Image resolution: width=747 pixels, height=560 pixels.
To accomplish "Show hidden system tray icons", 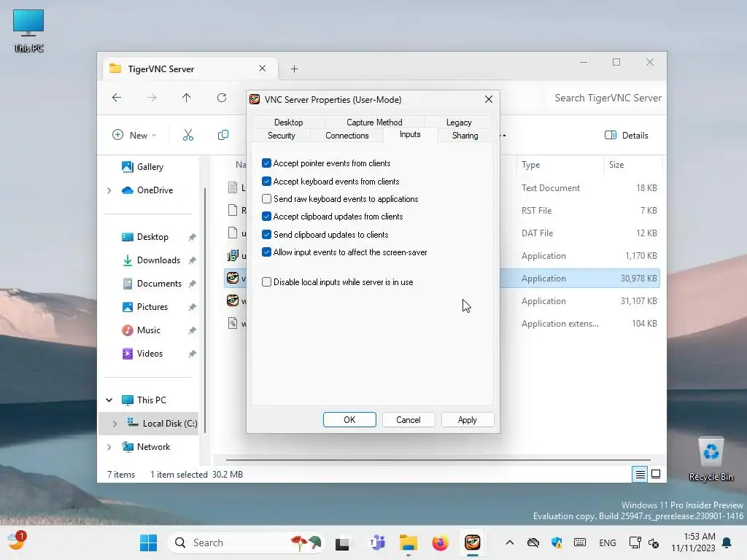I will click(x=509, y=542).
